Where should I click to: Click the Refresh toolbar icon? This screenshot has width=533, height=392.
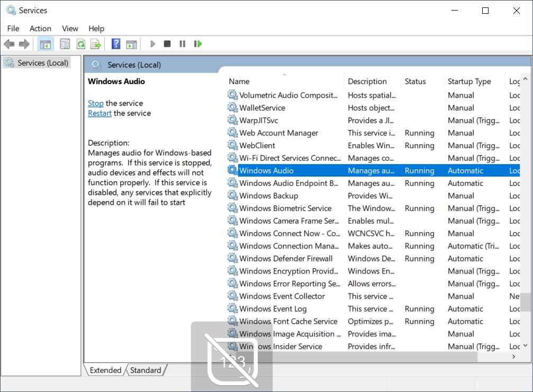[x=81, y=44]
